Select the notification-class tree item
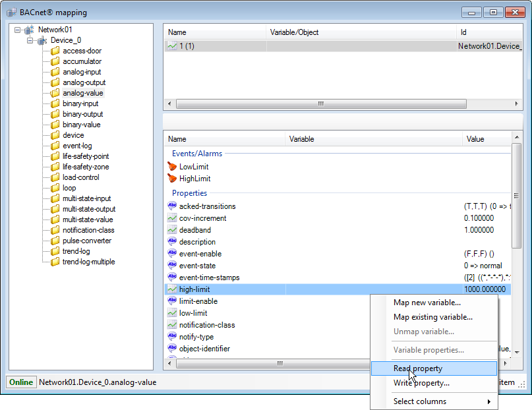Image resolution: width=532 pixels, height=410 pixels. coord(88,230)
